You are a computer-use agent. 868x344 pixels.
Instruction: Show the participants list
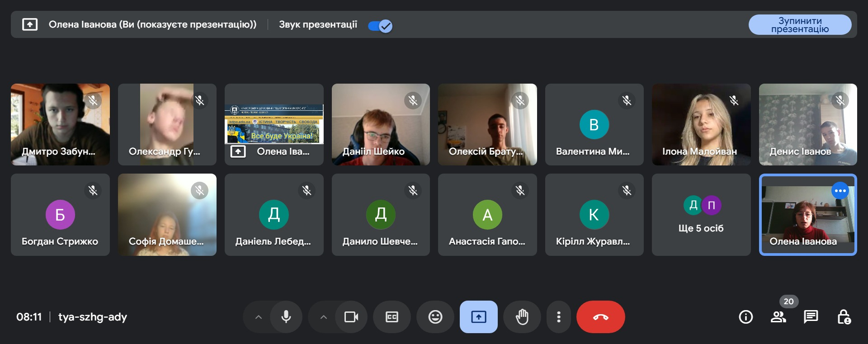tap(778, 317)
